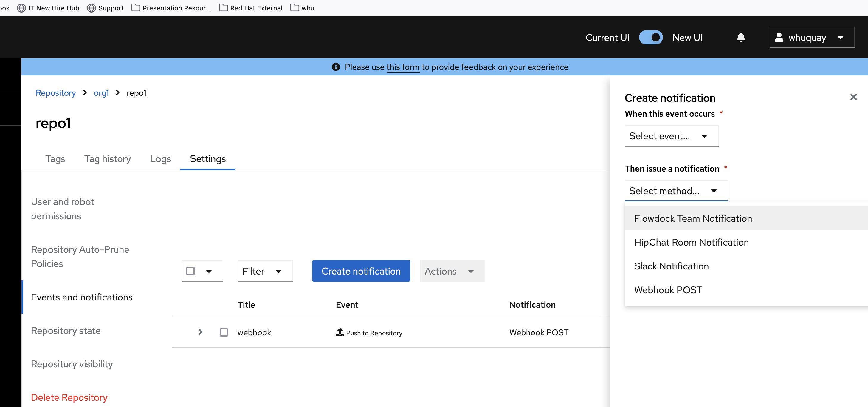This screenshot has height=407, width=868.
Task: Switch to the Tag history tab
Action: 108,158
